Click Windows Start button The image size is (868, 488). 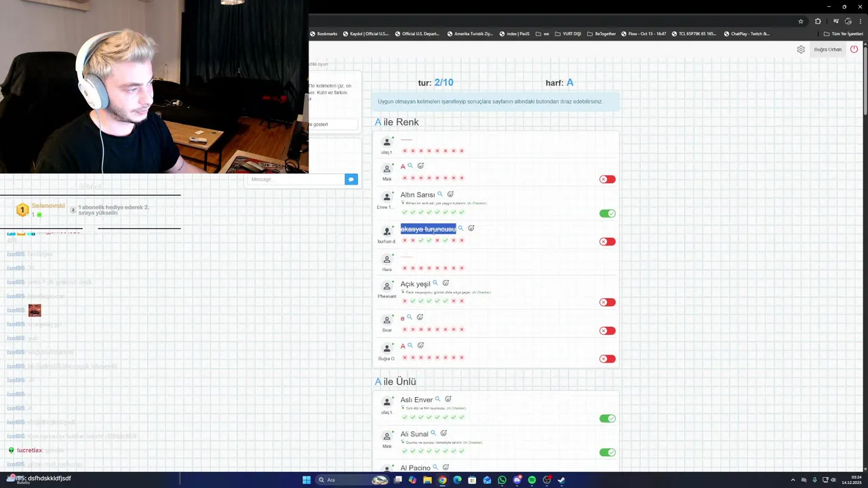pos(307,480)
